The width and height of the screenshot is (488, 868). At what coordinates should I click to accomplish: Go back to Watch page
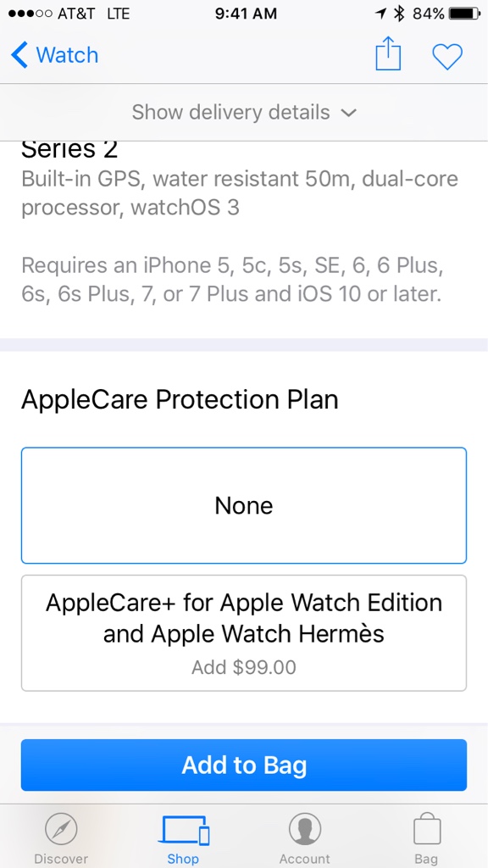tap(55, 55)
